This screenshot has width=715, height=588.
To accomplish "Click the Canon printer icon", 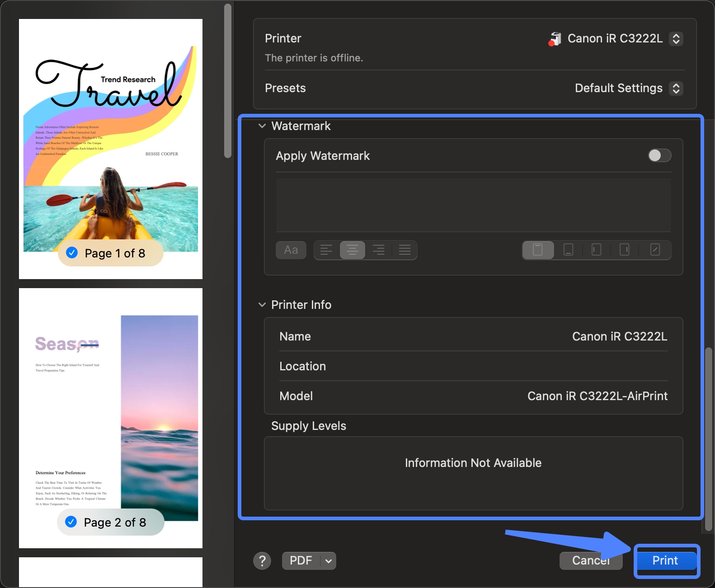I will (555, 39).
